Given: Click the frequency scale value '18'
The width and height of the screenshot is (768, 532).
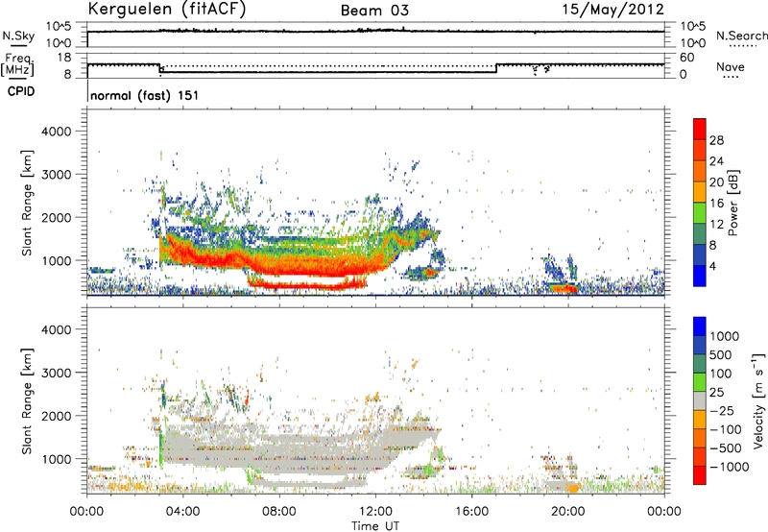Looking at the screenshot, I should tap(64, 58).
